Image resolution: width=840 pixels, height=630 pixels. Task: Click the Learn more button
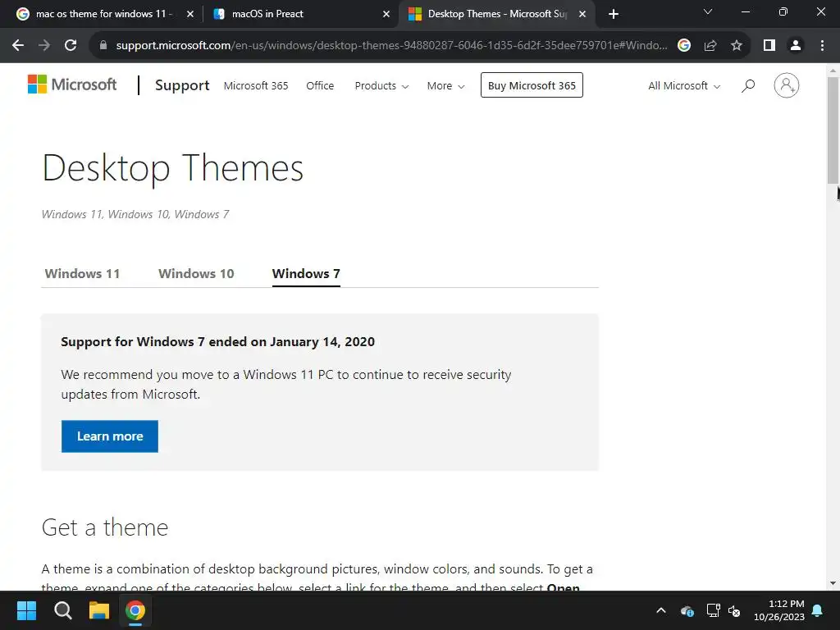point(110,436)
